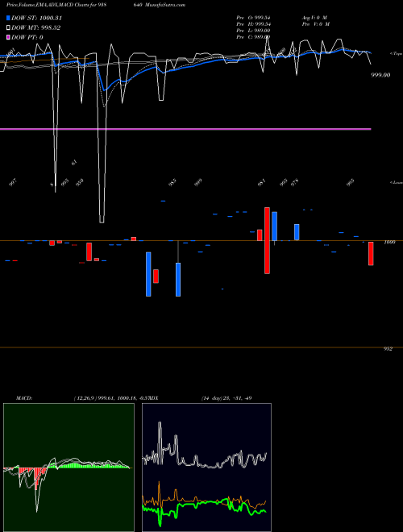Open the green MACD histogram panel
Screen dimensions: 403x532
pos(69,468)
